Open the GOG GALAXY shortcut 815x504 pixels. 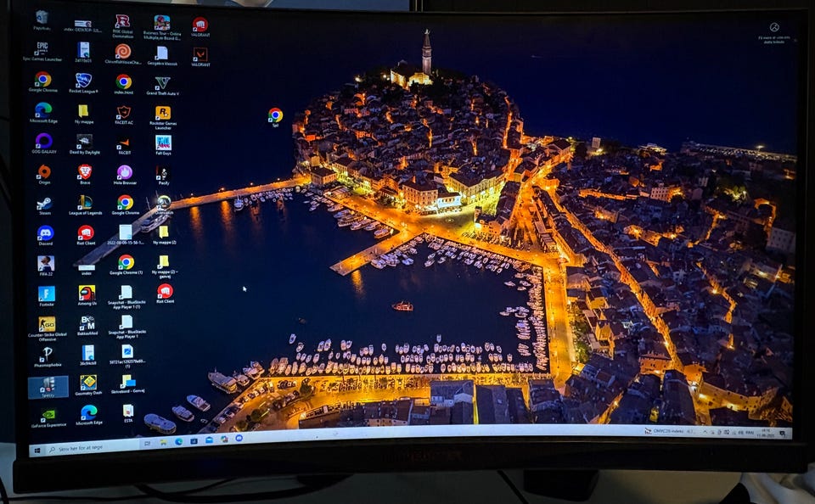click(x=44, y=143)
